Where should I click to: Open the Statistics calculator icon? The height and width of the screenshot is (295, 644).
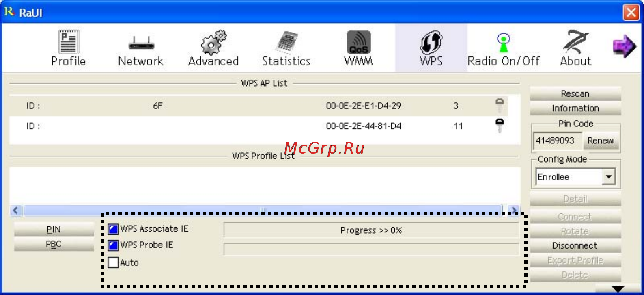(x=286, y=43)
